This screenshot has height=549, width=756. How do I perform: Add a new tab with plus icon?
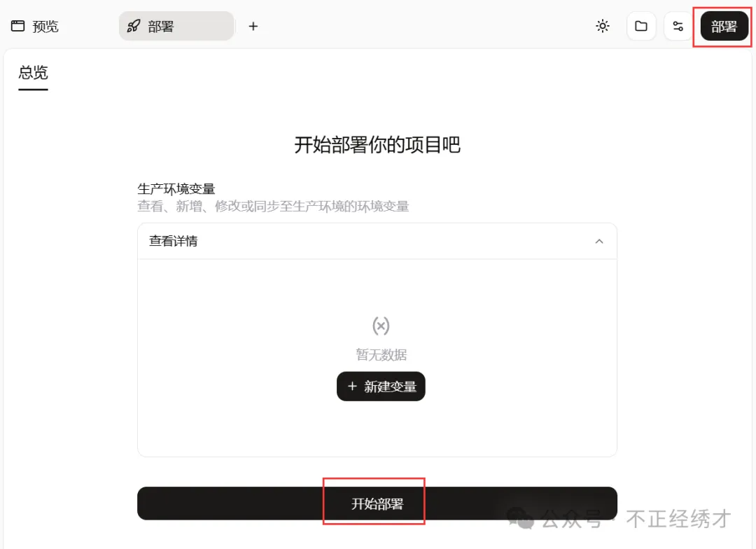[x=253, y=26]
